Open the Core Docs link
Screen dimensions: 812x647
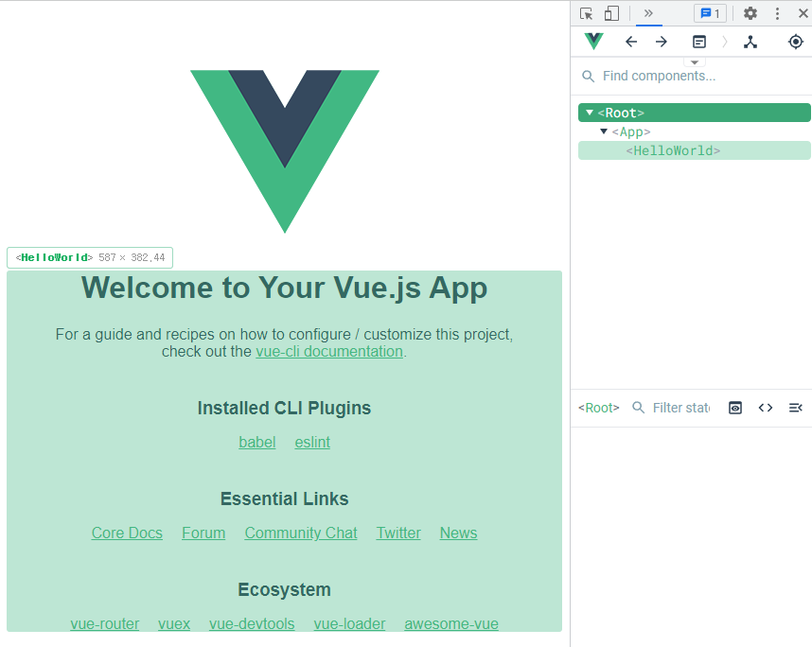[127, 533]
